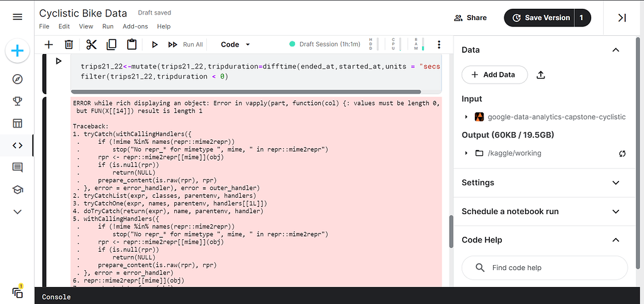Screen dimensions: 644x304
Task: Collapse the right sidebar panel icon
Action: coord(622,18)
